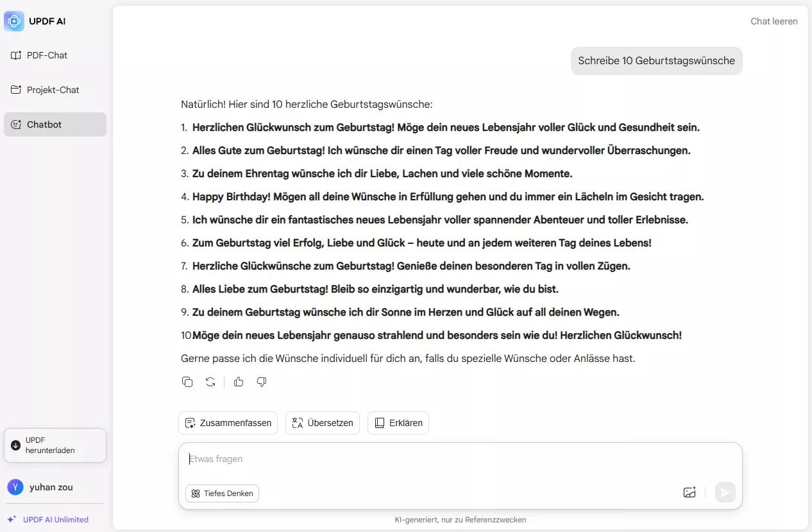Click the Y user avatar
This screenshot has height=532, width=812.
click(15, 487)
